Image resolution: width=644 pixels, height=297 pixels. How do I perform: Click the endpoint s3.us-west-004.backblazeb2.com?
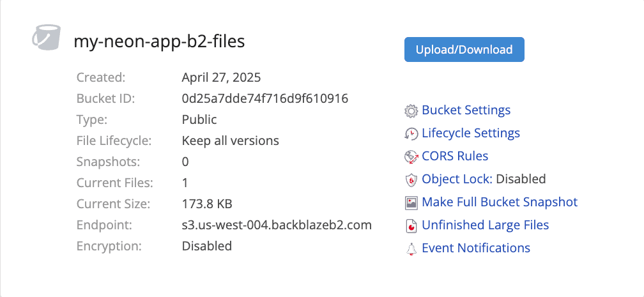point(277,225)
